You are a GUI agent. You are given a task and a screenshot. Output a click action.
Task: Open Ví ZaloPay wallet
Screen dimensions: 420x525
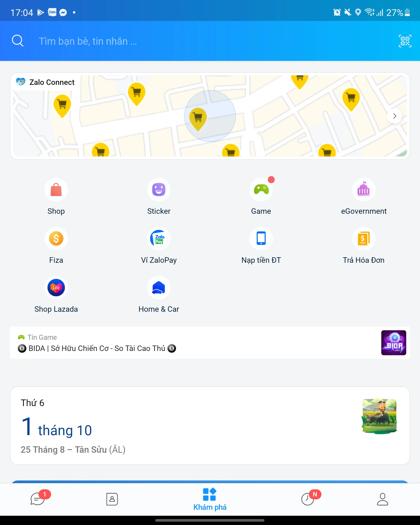tap(159, 239)
